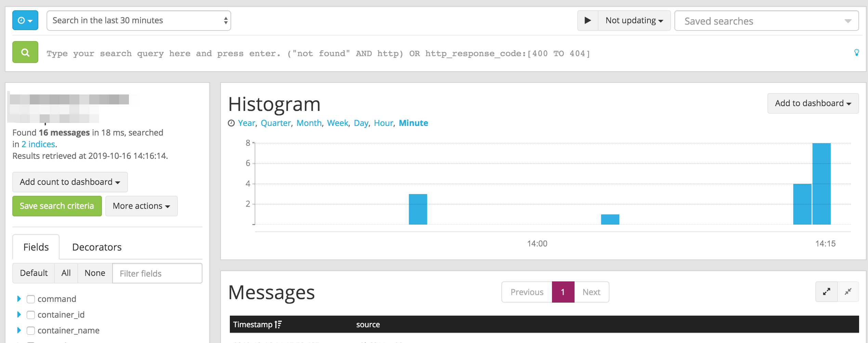
Task: Open the time range type clock dropdown
Action: 25,21
